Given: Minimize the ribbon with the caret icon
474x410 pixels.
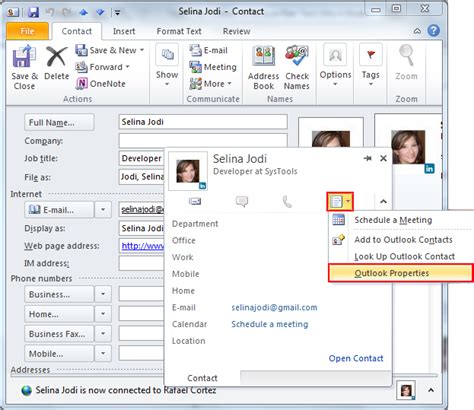Looking at the screenshot, I should point(417,31).
